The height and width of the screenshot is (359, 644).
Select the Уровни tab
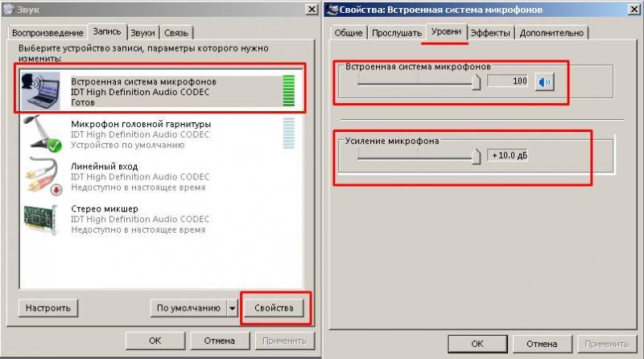click(447, 31)
